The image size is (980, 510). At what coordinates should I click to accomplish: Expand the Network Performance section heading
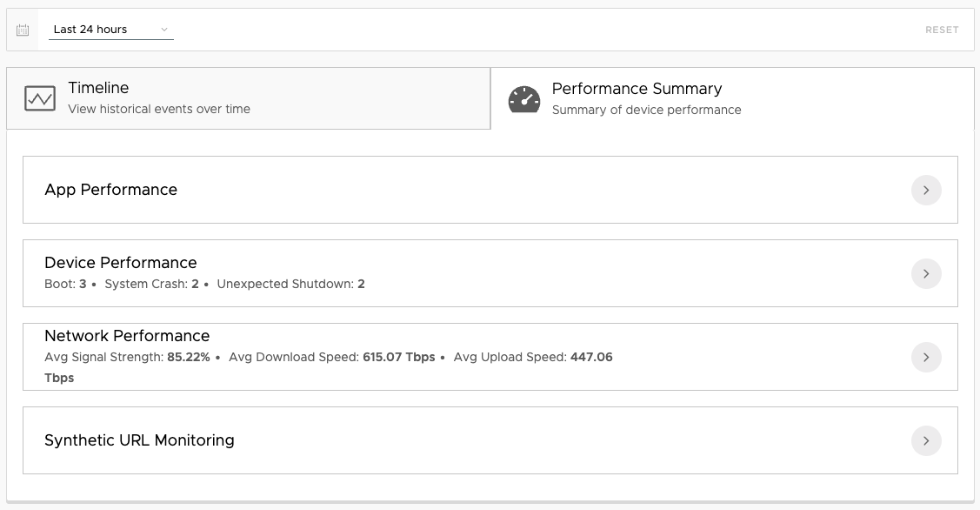tap(127, 336)
